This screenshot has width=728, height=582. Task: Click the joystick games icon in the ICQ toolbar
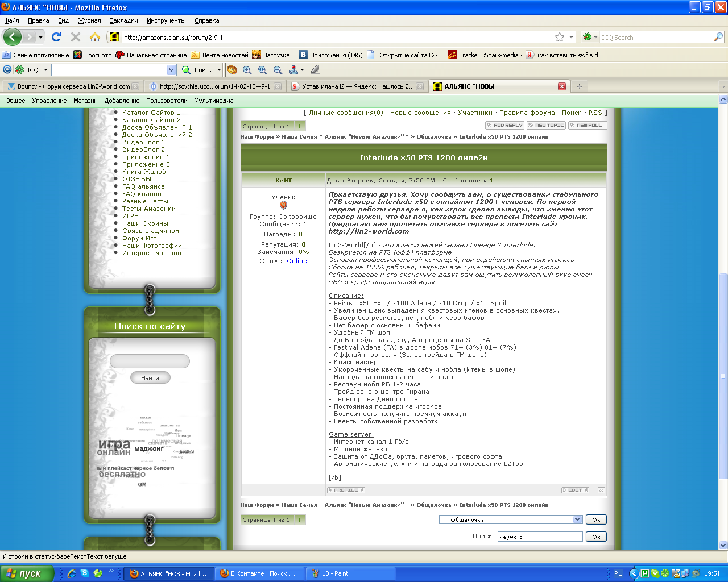(293, 70)
